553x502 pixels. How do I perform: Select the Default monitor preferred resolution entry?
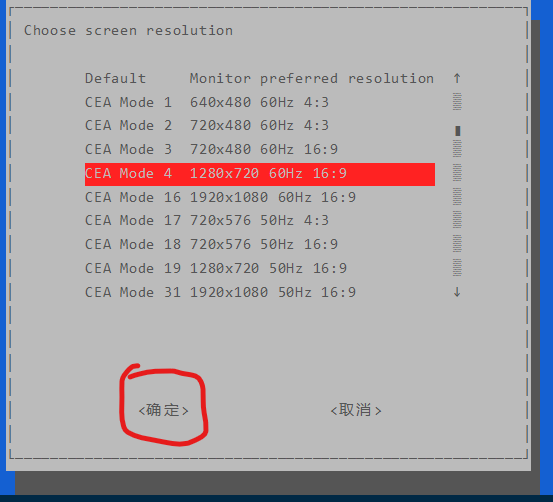[260, 78]
